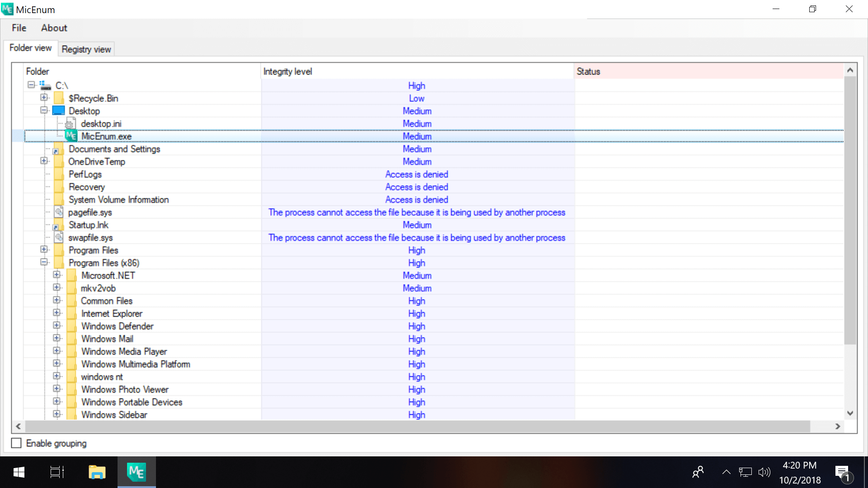This screenshot has width=868, height=488.
Task: Click the Startup.lnk shortcut icon
Action: click(x=57, y=225)
